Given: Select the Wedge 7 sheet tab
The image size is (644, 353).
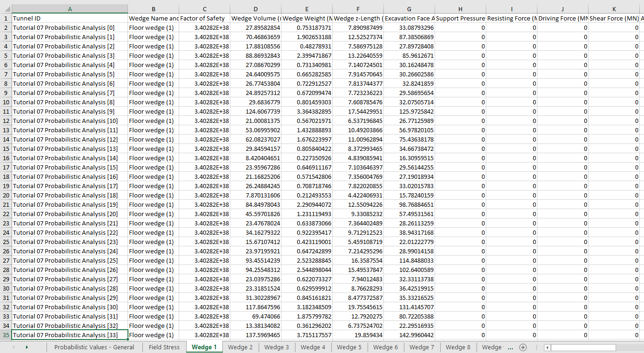Looking at the screenshot, I should [422, 347].
